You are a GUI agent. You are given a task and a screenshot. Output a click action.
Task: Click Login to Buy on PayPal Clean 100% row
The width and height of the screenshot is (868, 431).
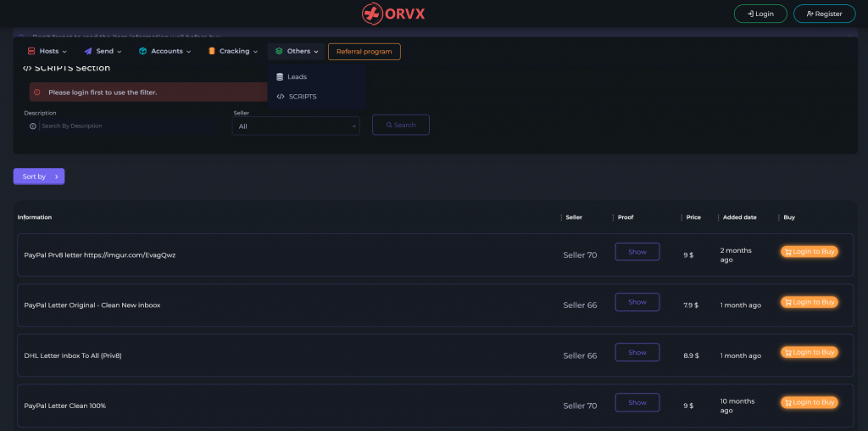pyautogui.click(x=810, y=402)
